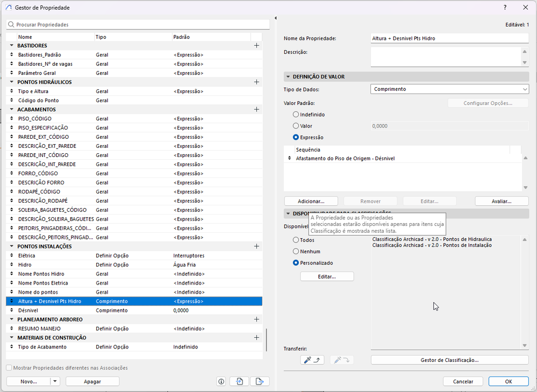Click the info icon beside Apagar
Screen dimensions: 537x392
[221, 381]
